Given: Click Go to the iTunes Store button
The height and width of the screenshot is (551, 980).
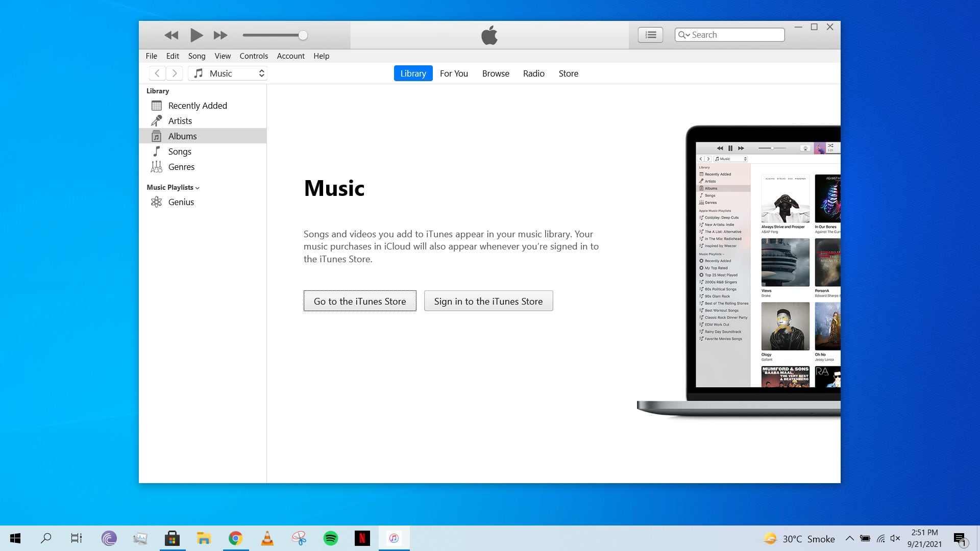Looking at the screenshot, I should 360,300.
